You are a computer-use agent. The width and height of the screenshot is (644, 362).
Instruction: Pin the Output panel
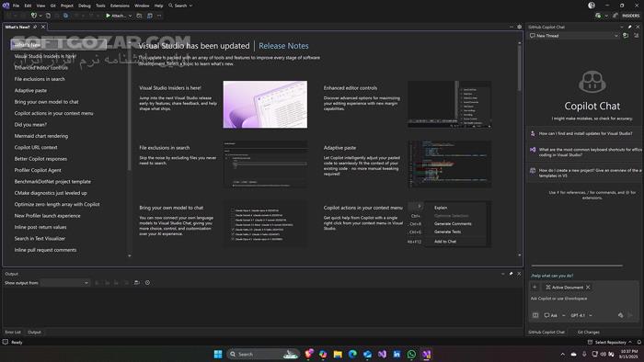(511, 274)
